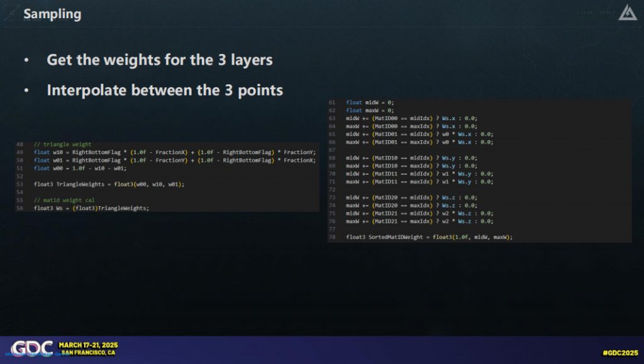This screenshot has width=644, height=364.
Task: Click the GDC logo in the footer
Action: (32, 349)
